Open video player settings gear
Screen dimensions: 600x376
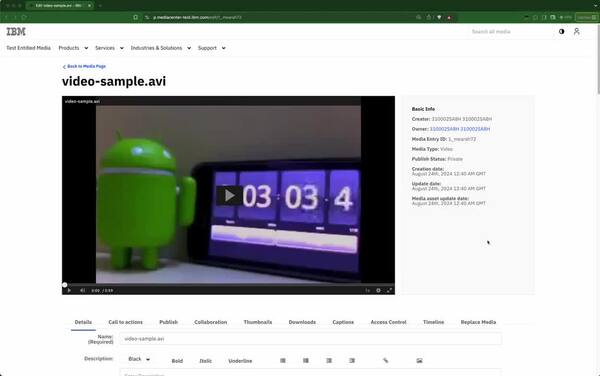(378, 290)
